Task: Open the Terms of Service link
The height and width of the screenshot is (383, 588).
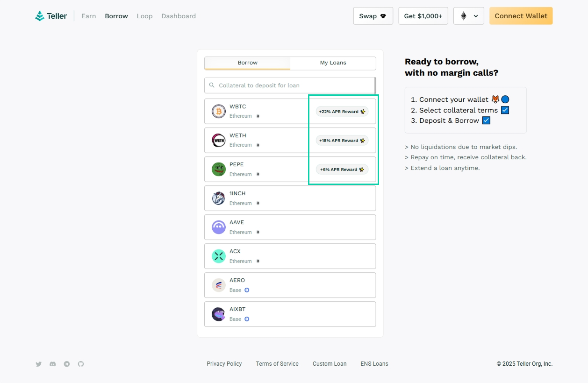Action: (x=277, y=364)
